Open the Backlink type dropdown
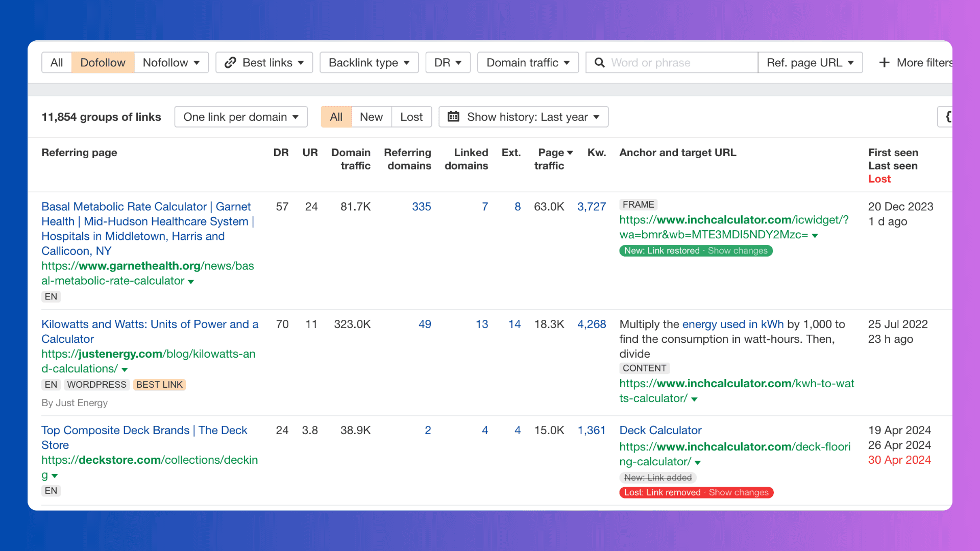The width and height of the screenshot is (980, 551). click(369, 62)
